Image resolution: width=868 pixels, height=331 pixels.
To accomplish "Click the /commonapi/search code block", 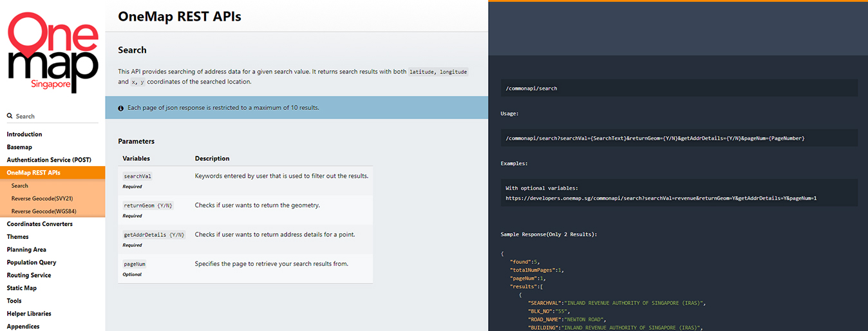I will 679,88.
